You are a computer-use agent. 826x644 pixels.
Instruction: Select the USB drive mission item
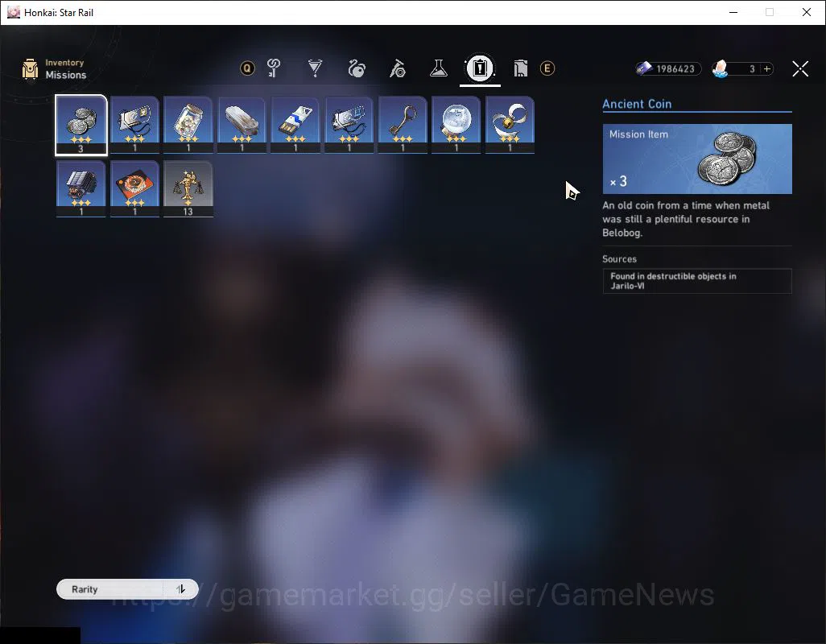coord(295,125)
